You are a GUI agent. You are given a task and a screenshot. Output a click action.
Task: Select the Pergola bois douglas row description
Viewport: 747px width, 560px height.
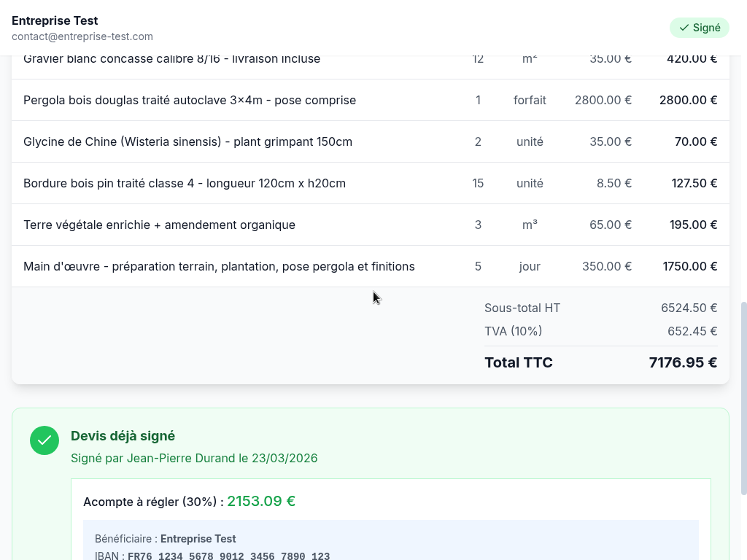tap(190, 100)
